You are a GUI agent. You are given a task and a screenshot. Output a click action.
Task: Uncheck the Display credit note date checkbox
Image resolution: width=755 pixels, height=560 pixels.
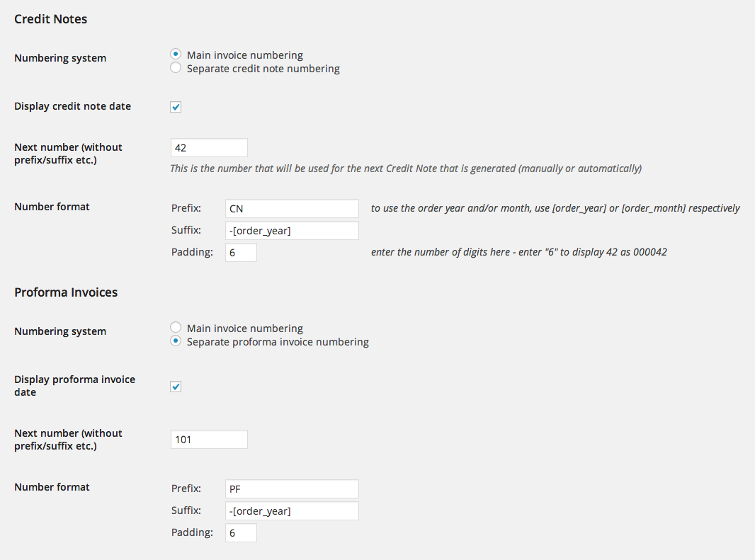(x=176, y=107)
